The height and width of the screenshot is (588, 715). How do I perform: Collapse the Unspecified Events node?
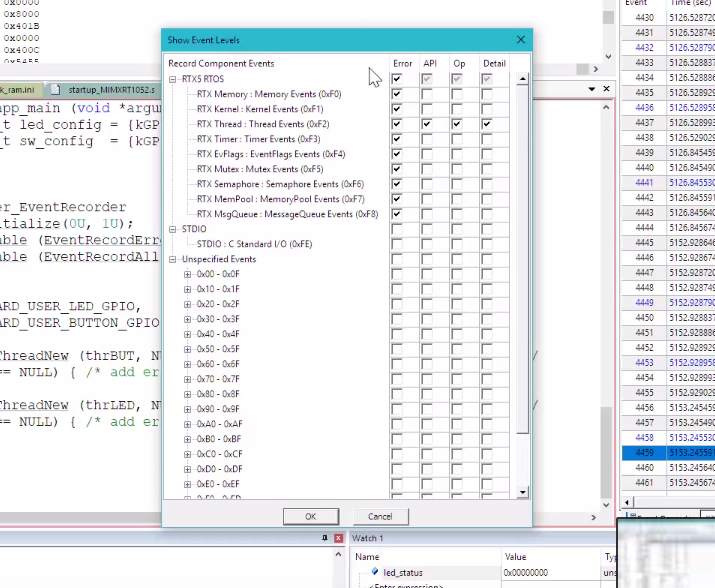pos(173,259)
